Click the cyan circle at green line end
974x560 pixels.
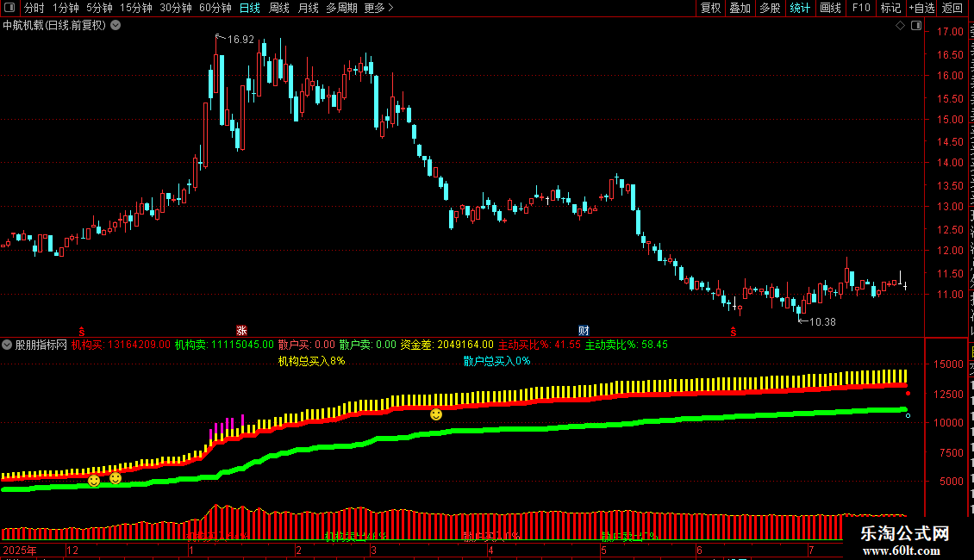pos(908,415)
